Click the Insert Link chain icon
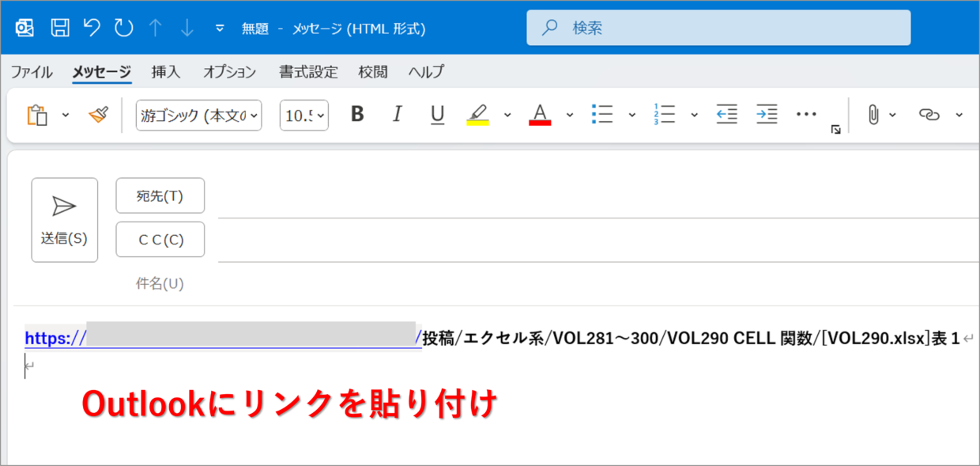This screenshot has height=466, width=980. tap(929, 115)
